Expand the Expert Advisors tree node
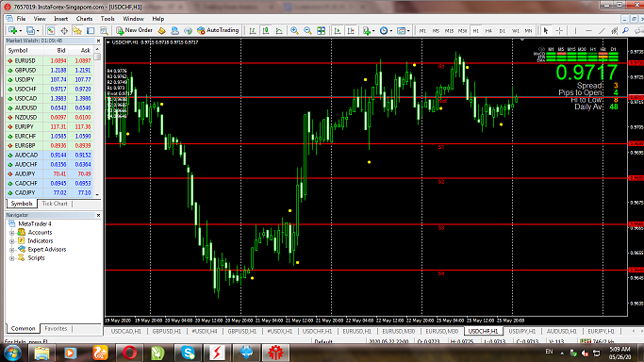 point(12,250)
